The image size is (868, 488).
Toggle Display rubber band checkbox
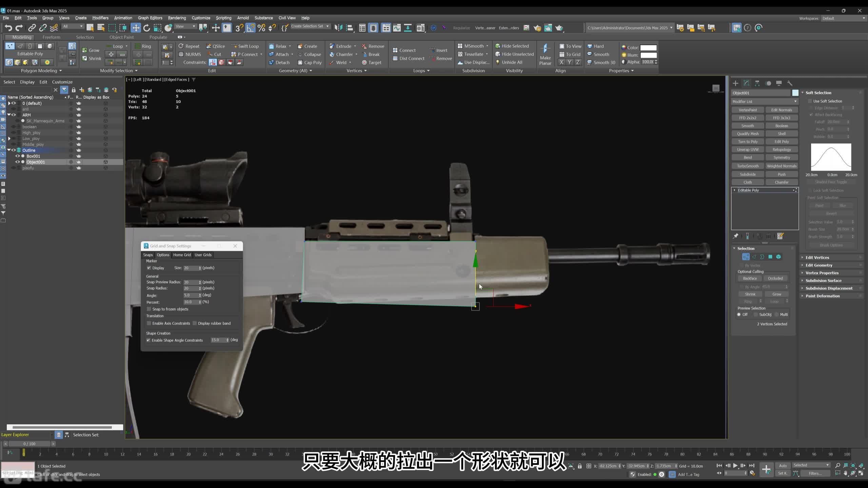[195, 323]
